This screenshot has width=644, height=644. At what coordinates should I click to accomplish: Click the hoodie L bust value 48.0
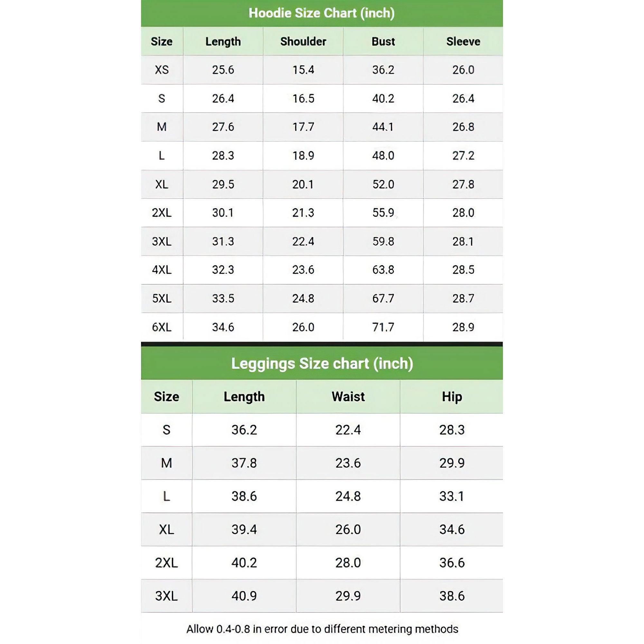pyautogui.click(x=383, y=156)
